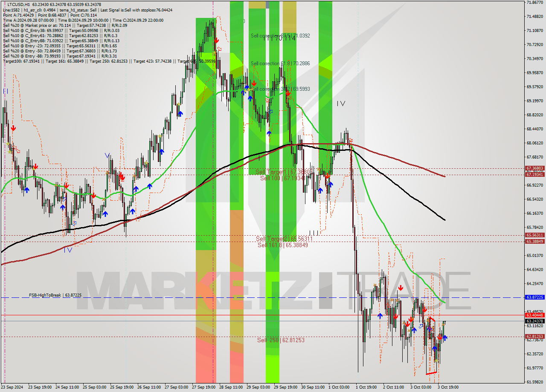Click the 66.92270 price axis label

(534, 185)
